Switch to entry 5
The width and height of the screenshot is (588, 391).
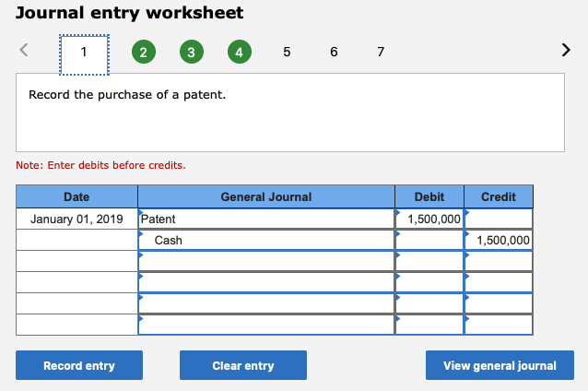[x=287, y=52]
